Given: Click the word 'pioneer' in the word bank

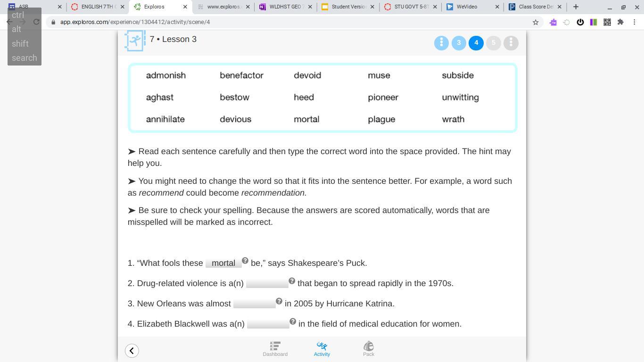Looking at the screenshot, I should (383, 98).
